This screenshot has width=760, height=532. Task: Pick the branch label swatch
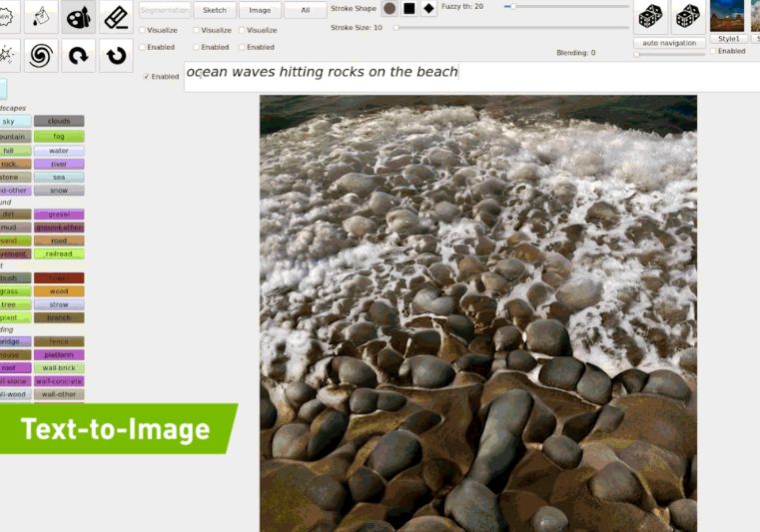59,317
